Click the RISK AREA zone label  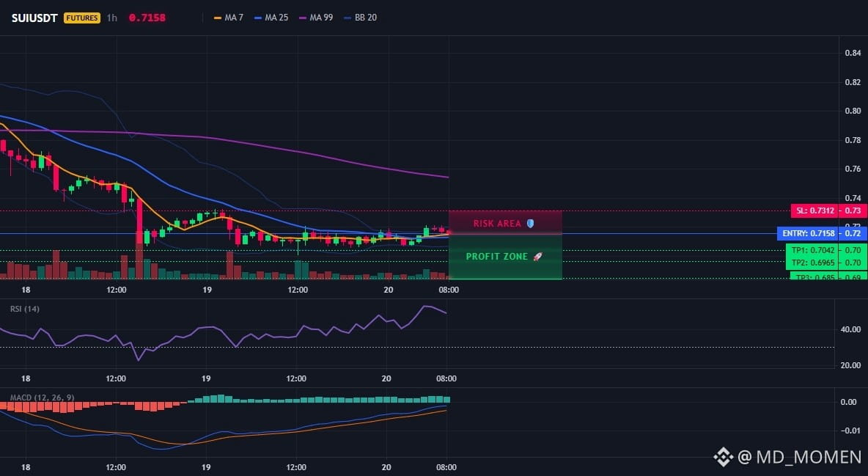tap(497, 223)
